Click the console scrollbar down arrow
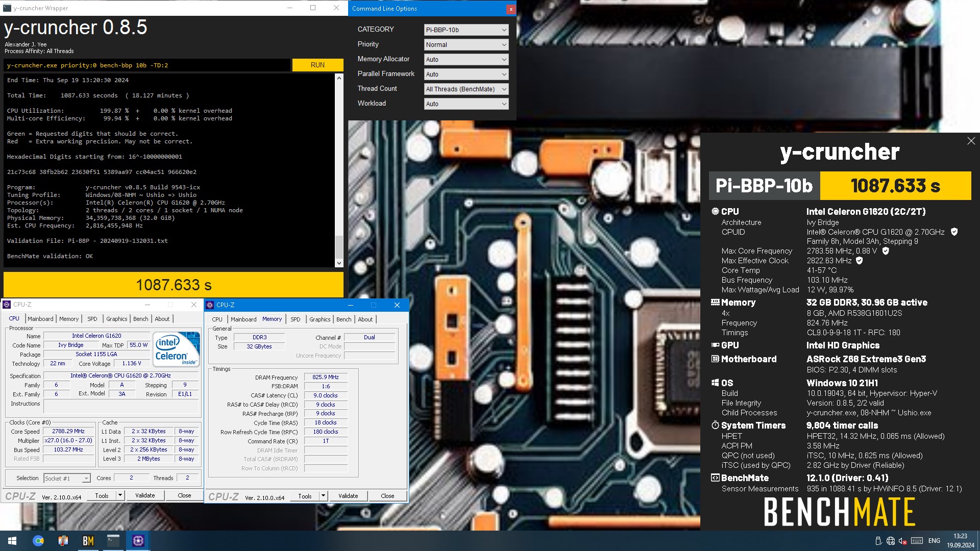This screenshot has width=980, height=551. pos(339,263)
